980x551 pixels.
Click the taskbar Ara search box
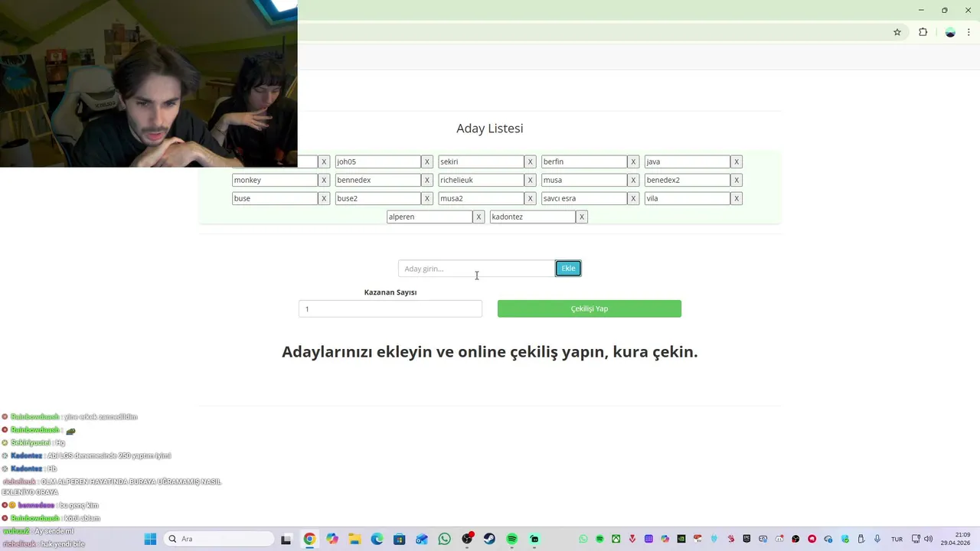(218, 539)
